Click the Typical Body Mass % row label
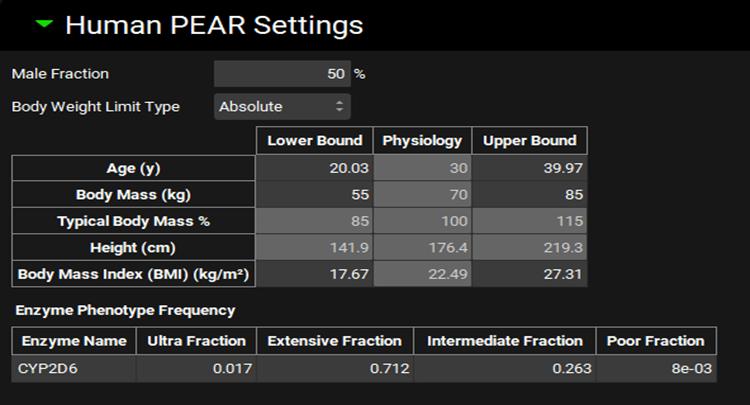This screenshot has width=750, height=405. 134,221
